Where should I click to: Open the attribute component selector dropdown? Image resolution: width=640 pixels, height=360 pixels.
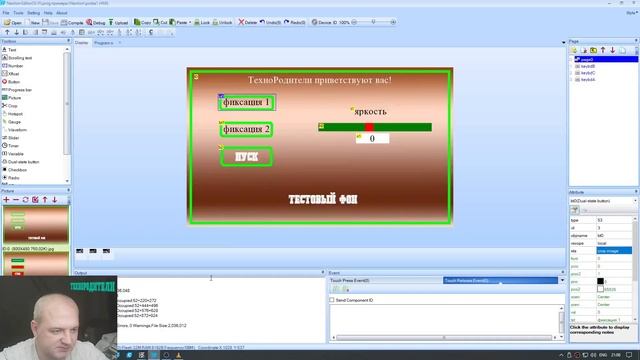tap(635, 201)
